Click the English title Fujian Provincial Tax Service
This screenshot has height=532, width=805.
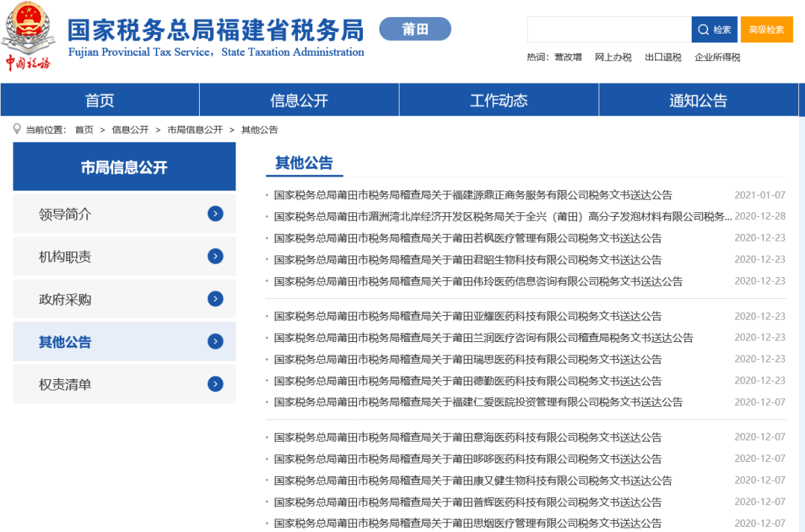(x=215, y=52)
